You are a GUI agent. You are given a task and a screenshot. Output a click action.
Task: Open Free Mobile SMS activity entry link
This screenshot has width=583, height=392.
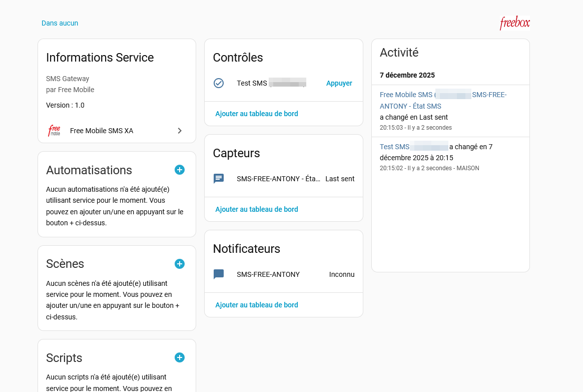tap(406, 95)
